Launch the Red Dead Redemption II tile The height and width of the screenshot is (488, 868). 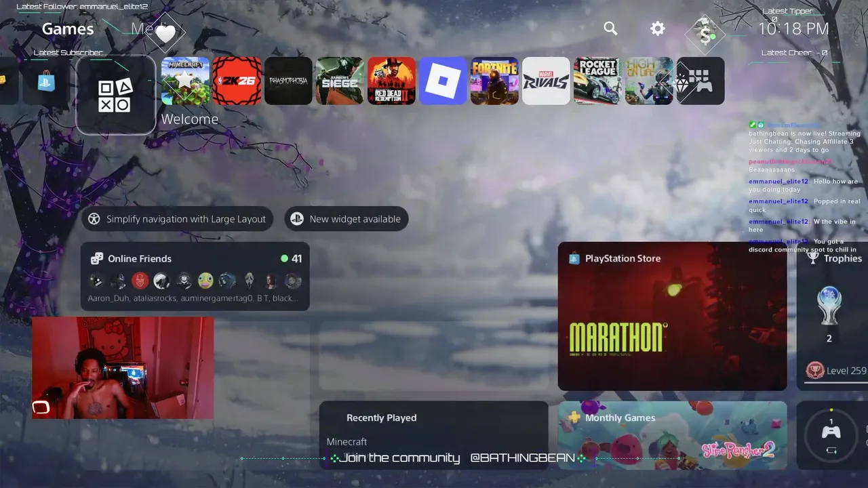point(391,81)
